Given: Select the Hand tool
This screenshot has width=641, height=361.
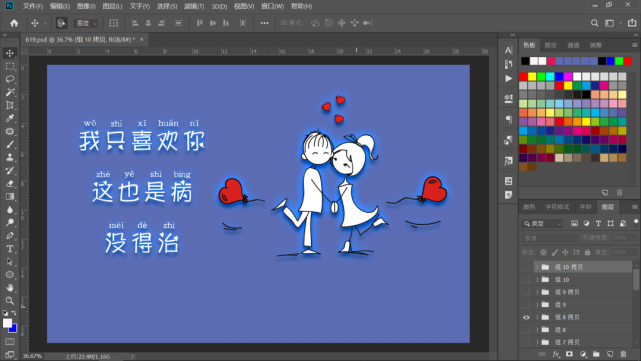Looking at the screenshot, I should coord(10,288).
